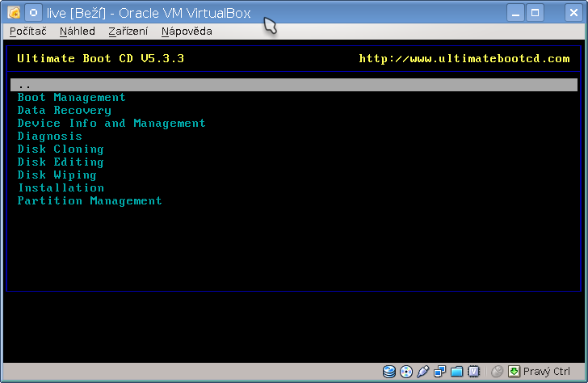Select the Boot Management entry

[71, 98]
